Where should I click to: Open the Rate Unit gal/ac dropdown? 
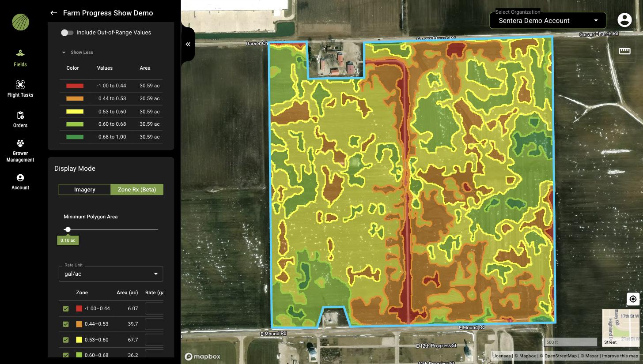coord(111,274)
